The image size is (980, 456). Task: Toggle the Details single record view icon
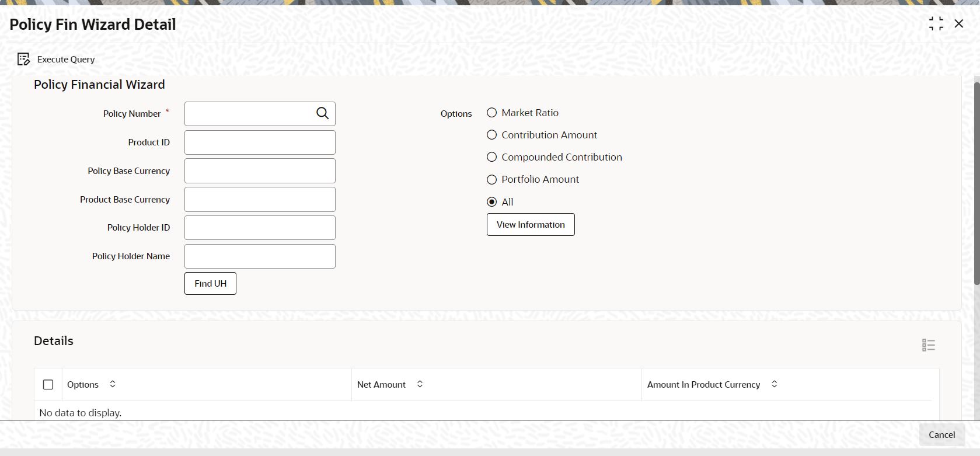click(929, 345)
